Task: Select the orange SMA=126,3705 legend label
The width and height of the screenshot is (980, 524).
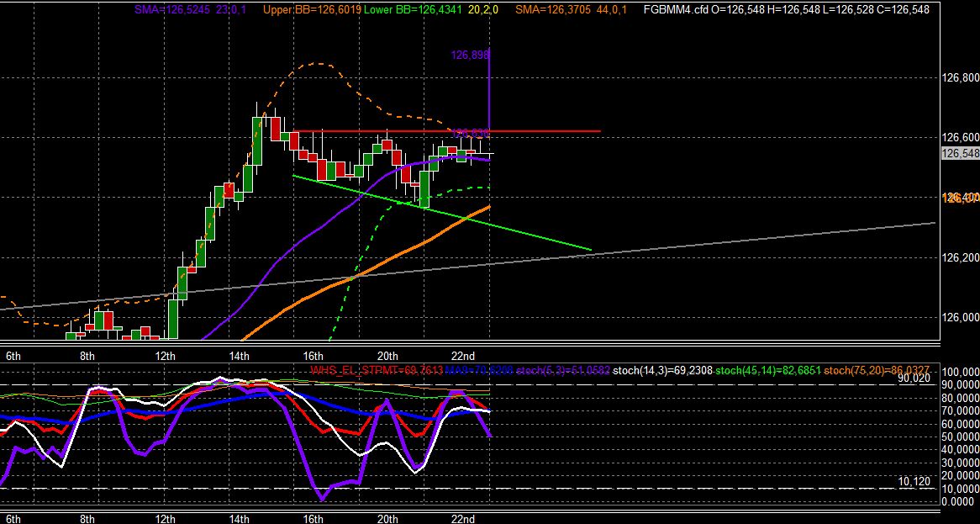Action: (x=554, y=9)
